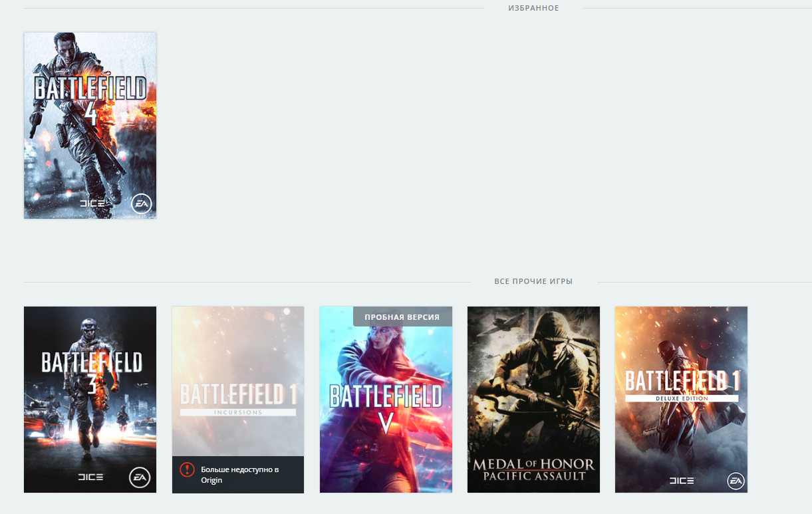Click DICE logo on Battlefield 1 Deluxe cover
Viewport: 812px width, 514px height.
pos(681,480)
